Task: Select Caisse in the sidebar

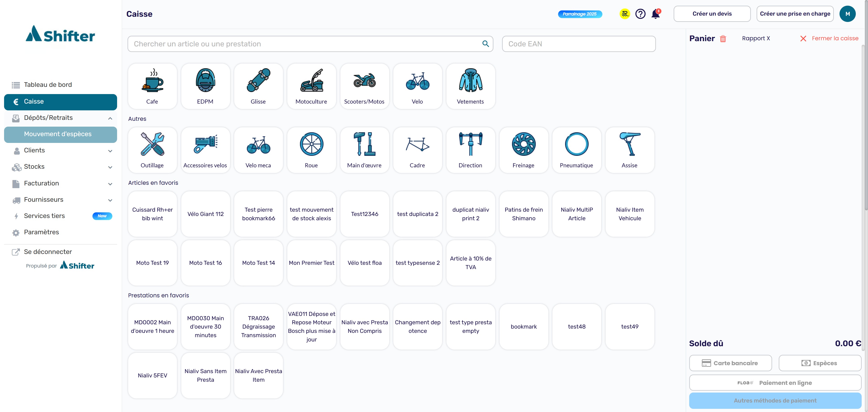Action: [61, 102]
